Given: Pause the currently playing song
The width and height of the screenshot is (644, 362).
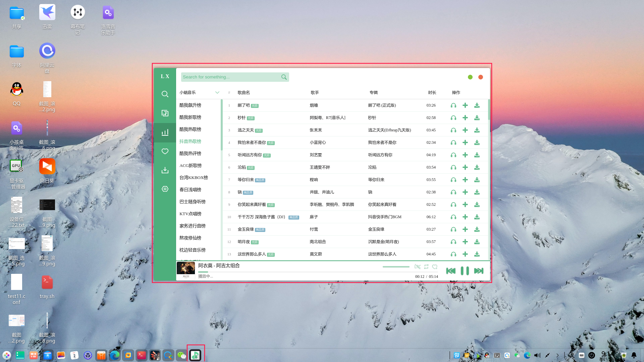Looking at the screenshot, I should tap(465, 271).
